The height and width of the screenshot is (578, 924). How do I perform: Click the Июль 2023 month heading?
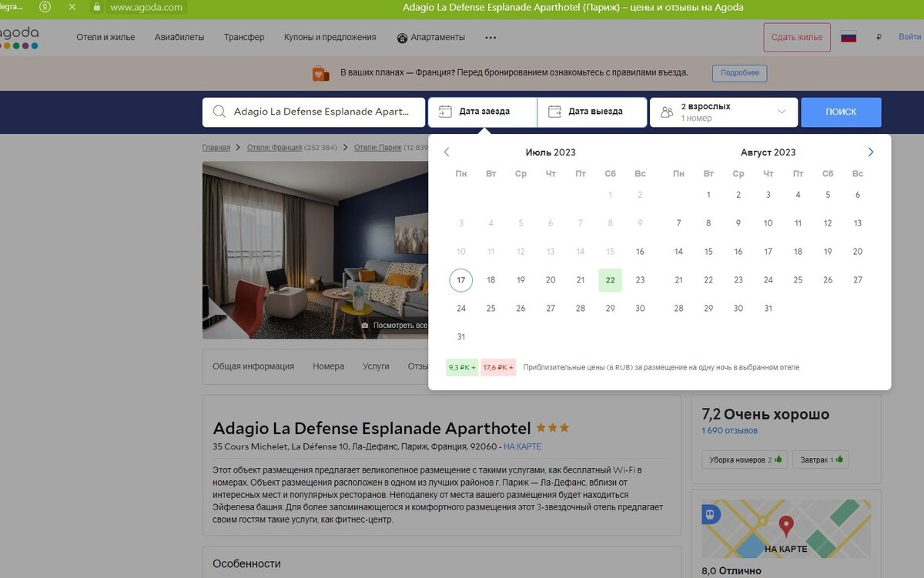coord(551,152)
